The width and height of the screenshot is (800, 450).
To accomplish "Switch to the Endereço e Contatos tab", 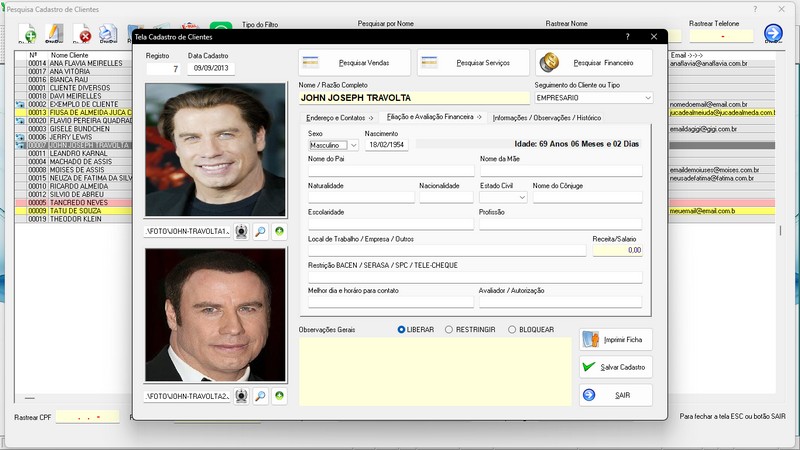I will pyautogui.click(x=339, y=118).
